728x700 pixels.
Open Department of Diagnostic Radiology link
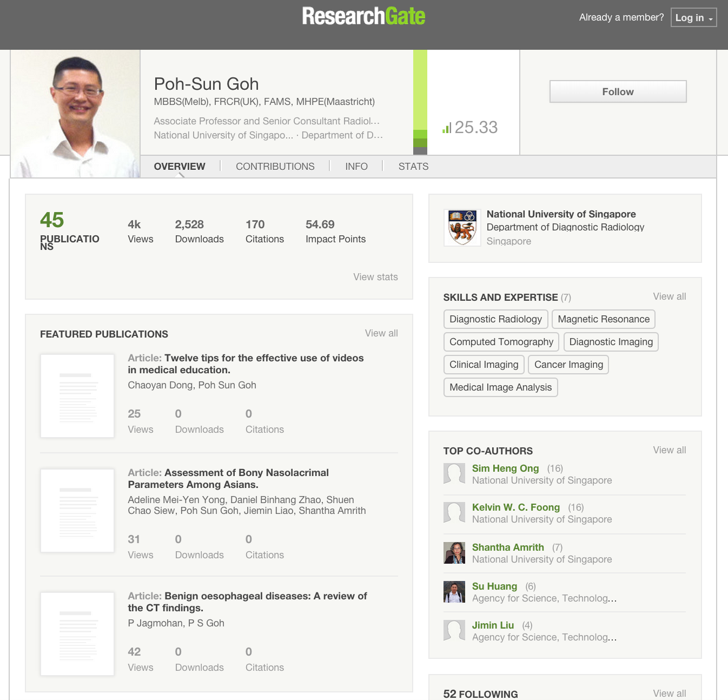tap(565, 227)
